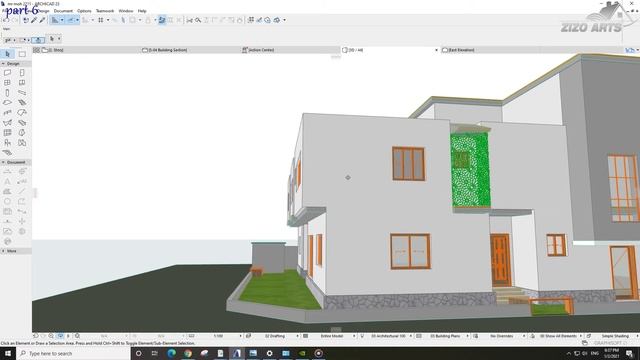Image resolution: width=640 pixels, height=360 pixels.
Task: Click the Windows Start button
Action: click(8, 353)
